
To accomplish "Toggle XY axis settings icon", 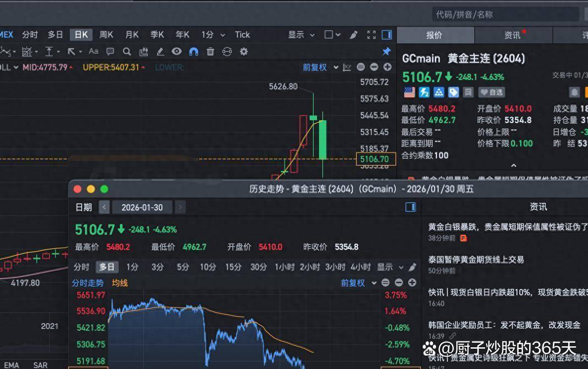I will pos(347,67).
